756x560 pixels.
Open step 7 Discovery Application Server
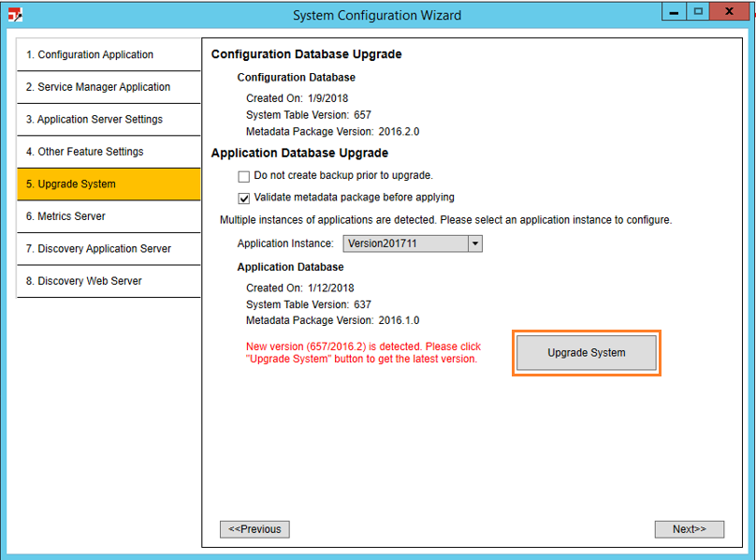[109, 249]
